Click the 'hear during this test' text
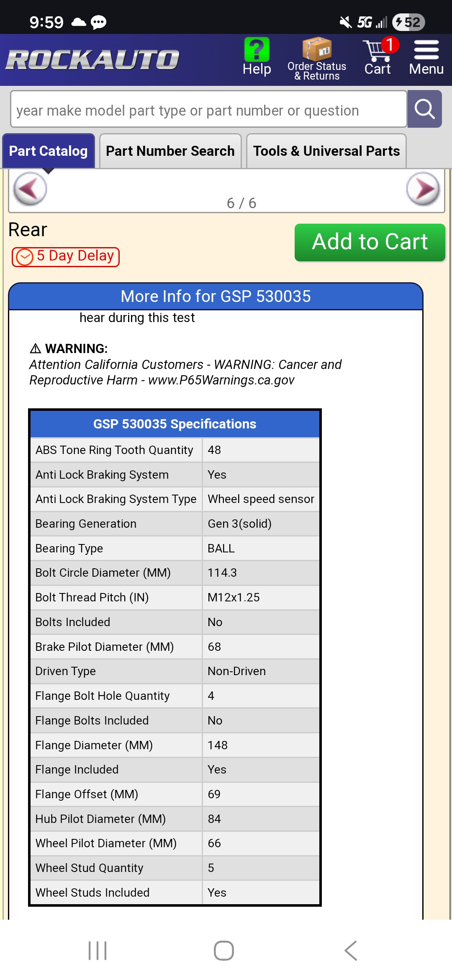 [137, 318]
